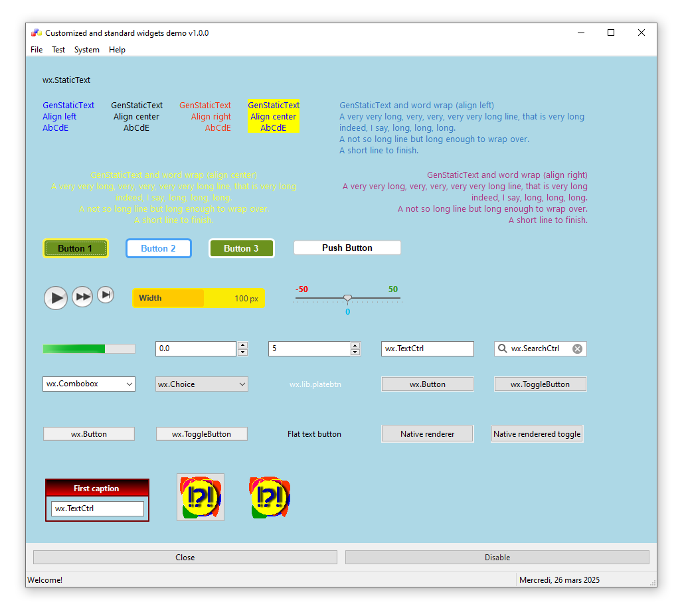Click the application icon in the title bar
Image resolution: width=684 pixels, height=616 pixels.
pyautogui.click(x=37, y=33)
